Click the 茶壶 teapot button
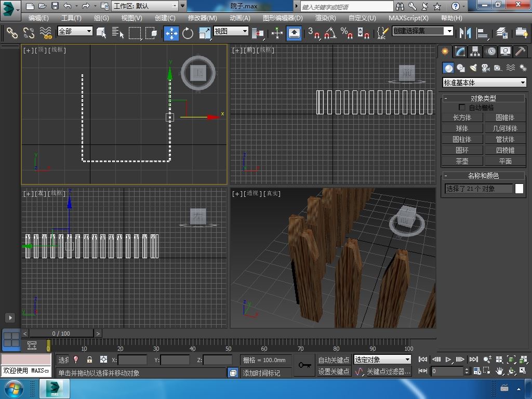Screen dimensions: 532x399 pos(462,161)
